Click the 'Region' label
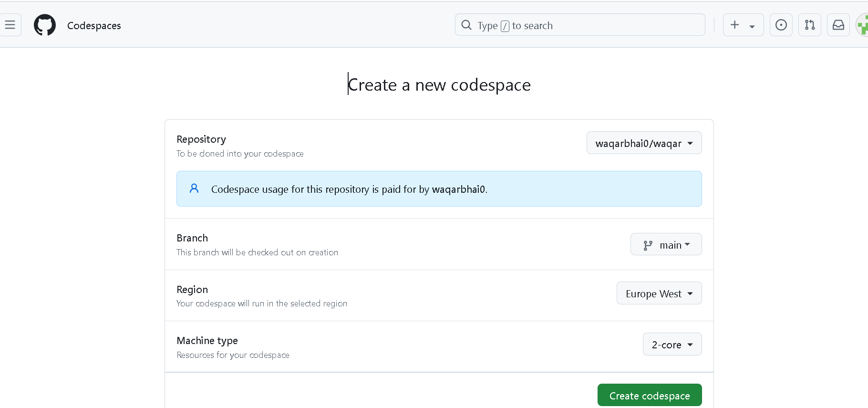The width and height of the screenshot is (868, 408). (192, 290)
